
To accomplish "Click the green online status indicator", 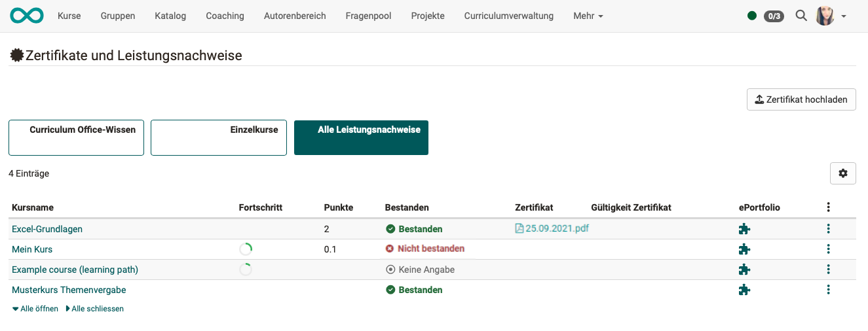I will click(752, 16).
